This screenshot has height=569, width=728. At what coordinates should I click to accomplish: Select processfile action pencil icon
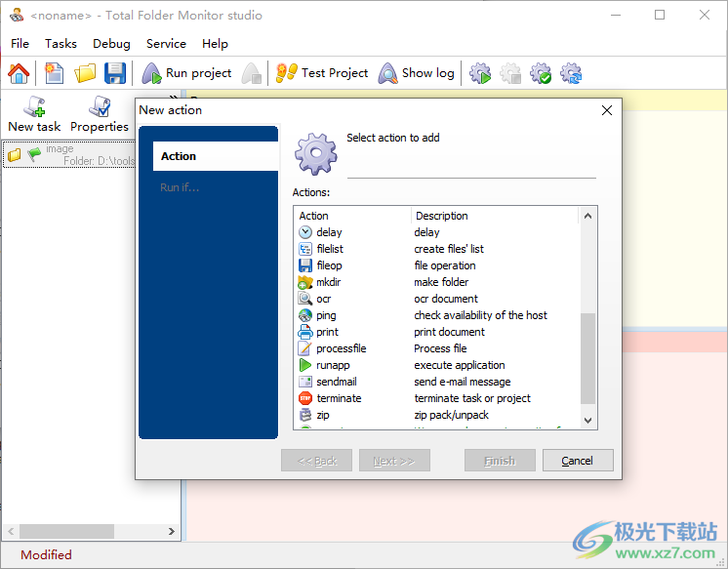pos(305,348)
